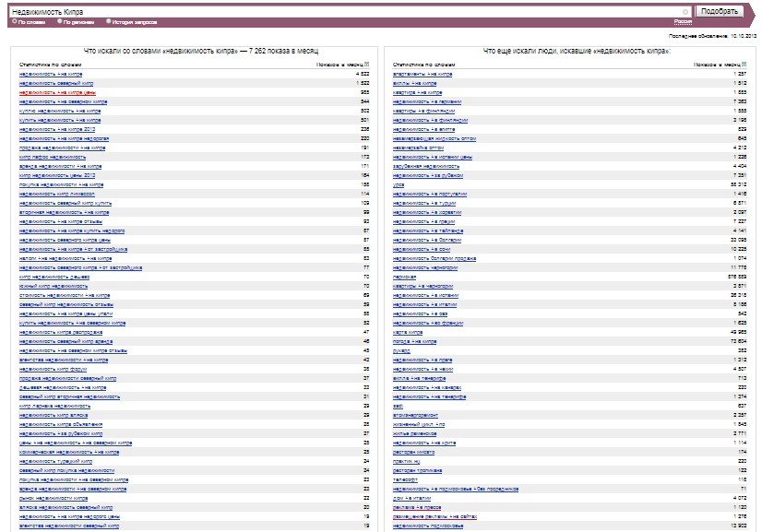
Task: Open link «недвижимость кипра распродажа»
Action: click(x=61, y=333)
